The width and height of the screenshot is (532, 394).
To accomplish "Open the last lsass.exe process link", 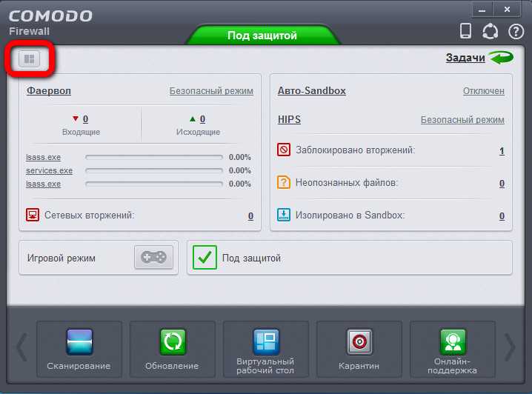I will click(x=44, y=184).
